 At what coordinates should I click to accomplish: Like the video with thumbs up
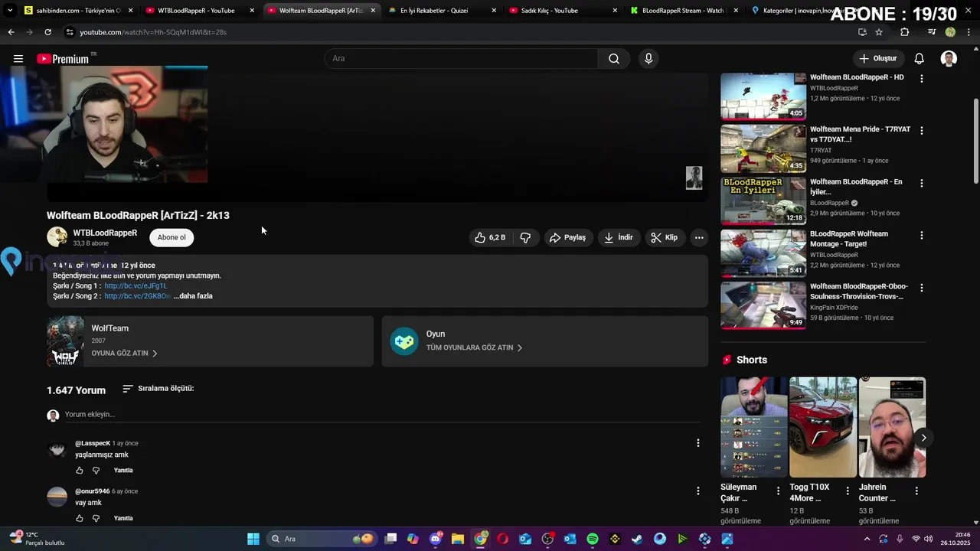click(x=490, y=238)
